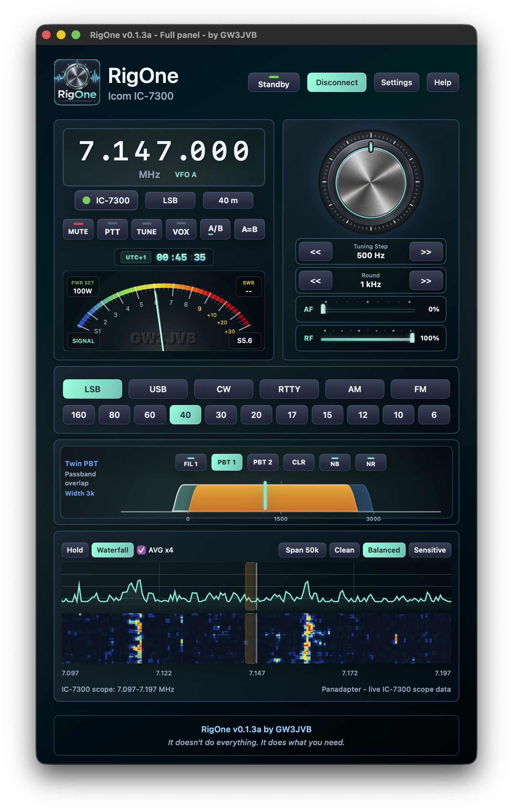Toggle the MUTE button

78,229
